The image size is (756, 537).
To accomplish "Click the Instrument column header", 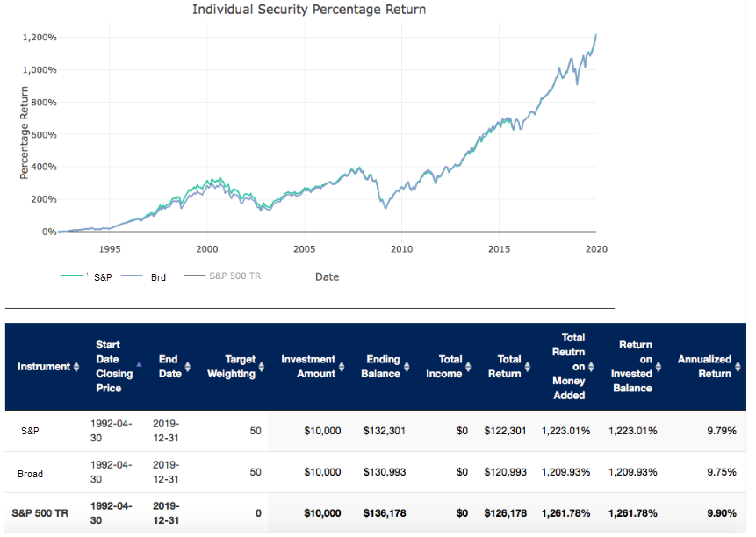I will tap(44, 367).
